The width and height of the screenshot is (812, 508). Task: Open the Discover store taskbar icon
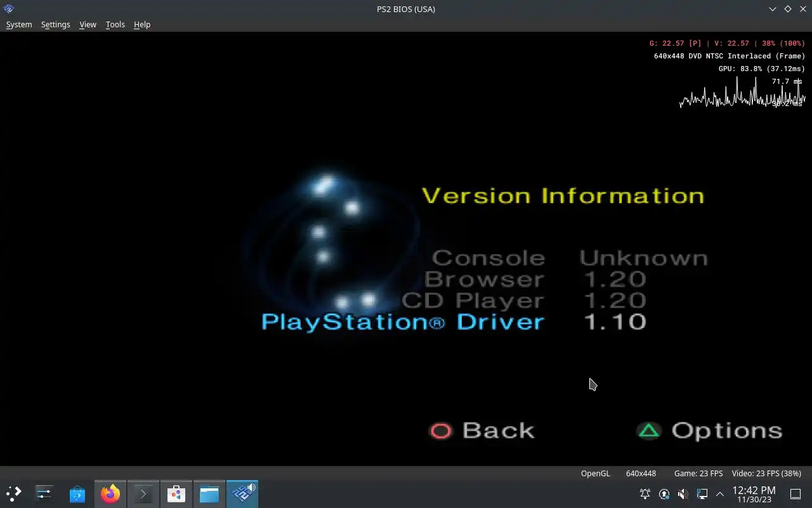coord(77,493)
